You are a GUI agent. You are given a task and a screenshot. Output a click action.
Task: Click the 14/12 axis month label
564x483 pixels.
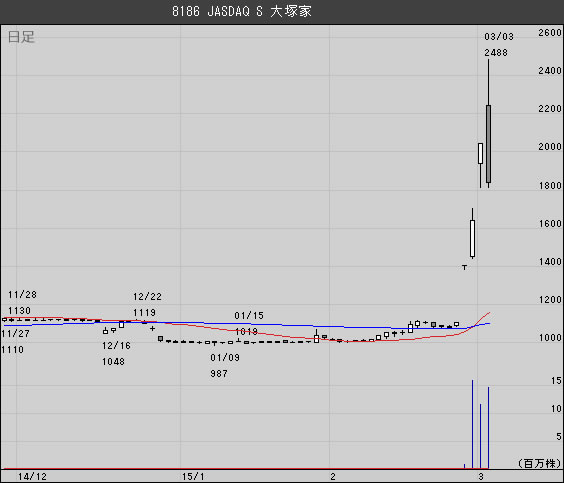pos(32,477)
